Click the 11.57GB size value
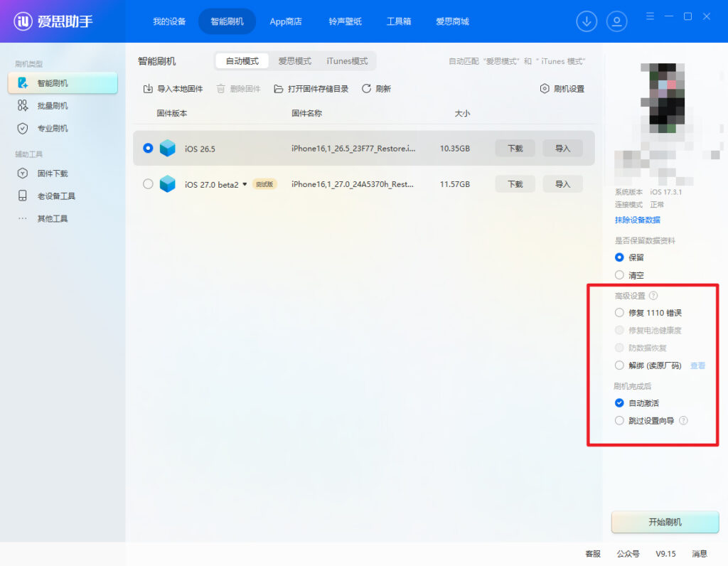The height and width of the screenshot is (566, 728). click(454, 184)
